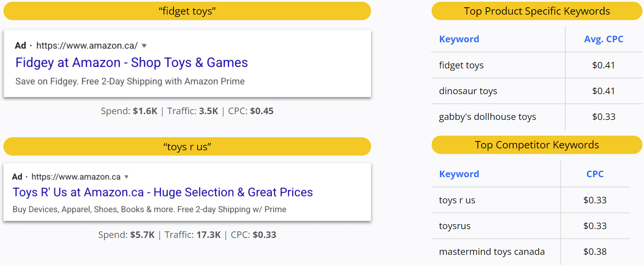Click the Top Competitor Keywords header

537,145
